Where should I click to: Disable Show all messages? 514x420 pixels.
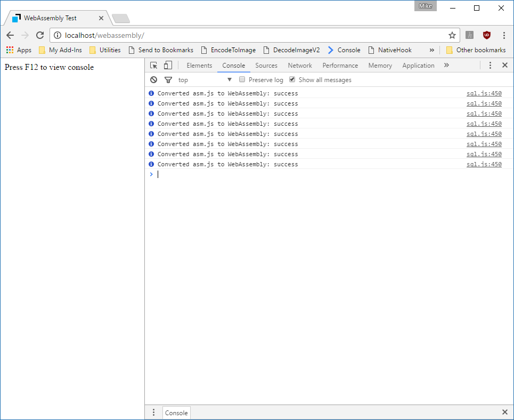coord(292,79)
